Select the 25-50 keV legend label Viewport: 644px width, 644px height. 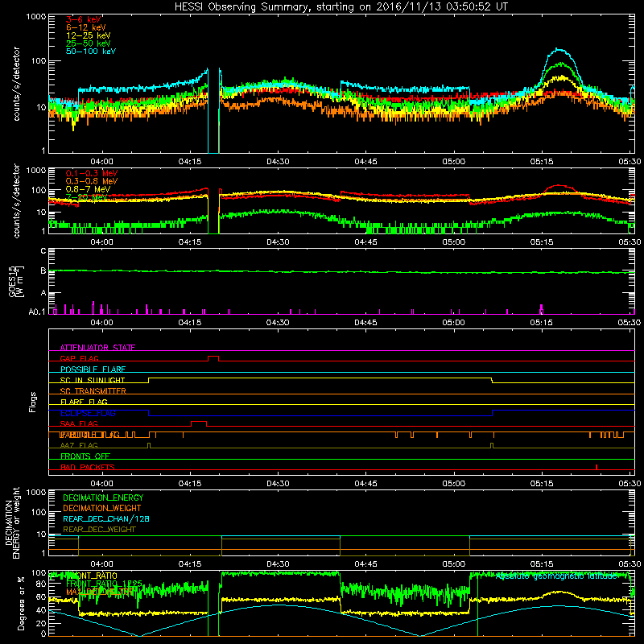89,43
